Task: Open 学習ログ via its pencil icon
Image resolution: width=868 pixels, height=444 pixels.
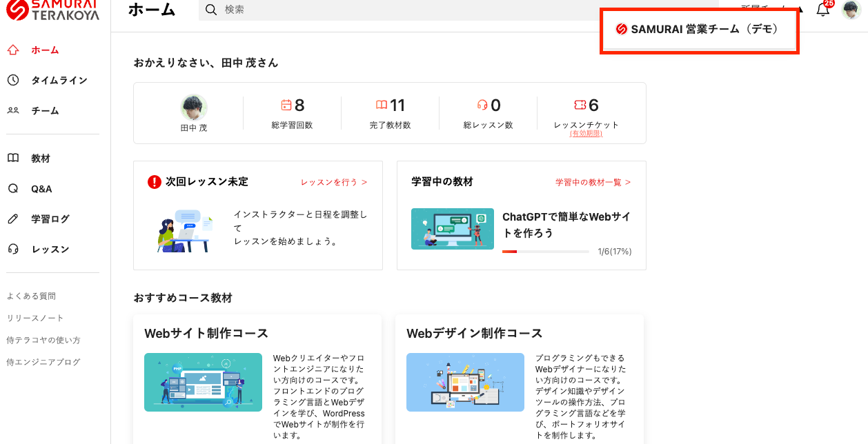Action: click(13, 219)
